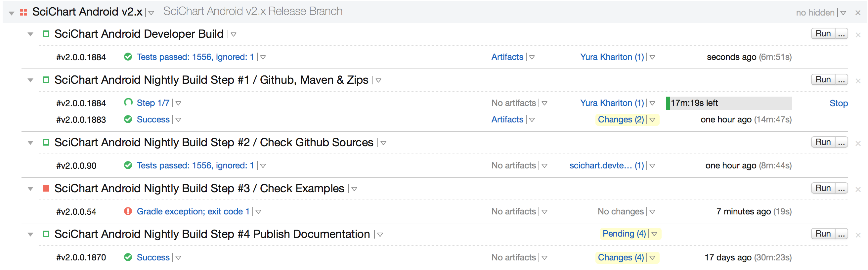Open Nightly Build Step #2 Check Github Sources
The image size is (868, 270).
214,142
